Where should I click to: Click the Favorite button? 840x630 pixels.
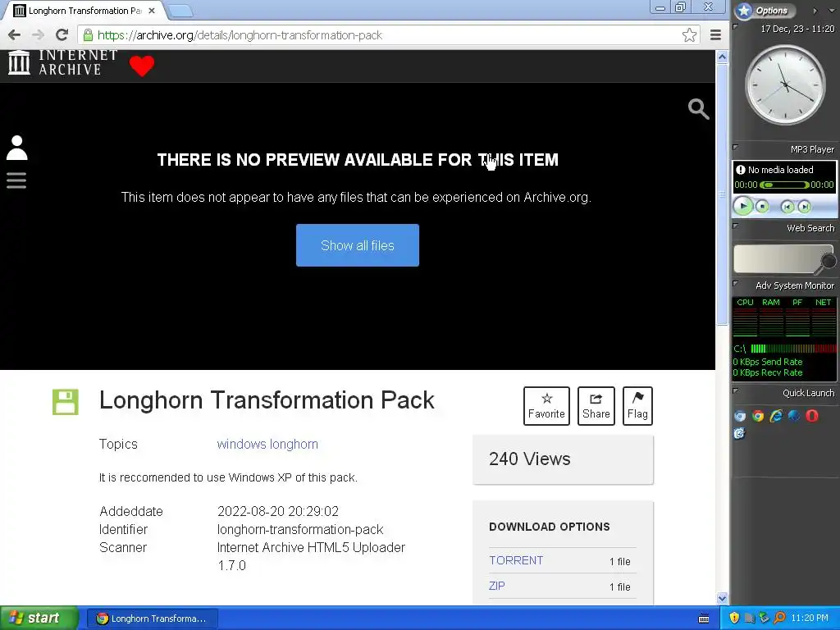pyautogui.click(x=546, y=406)
